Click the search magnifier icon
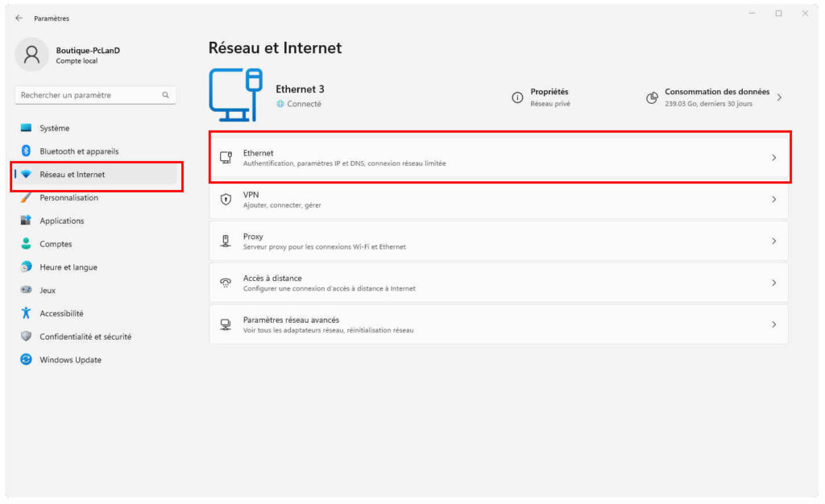825x504 pixels. (x=166, y=95)
